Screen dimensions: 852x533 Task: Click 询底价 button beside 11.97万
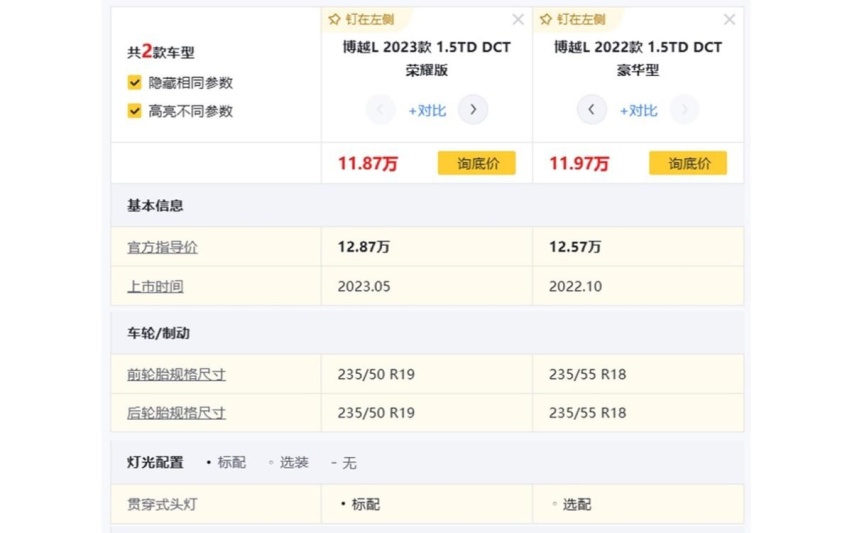tap(688, 163)
